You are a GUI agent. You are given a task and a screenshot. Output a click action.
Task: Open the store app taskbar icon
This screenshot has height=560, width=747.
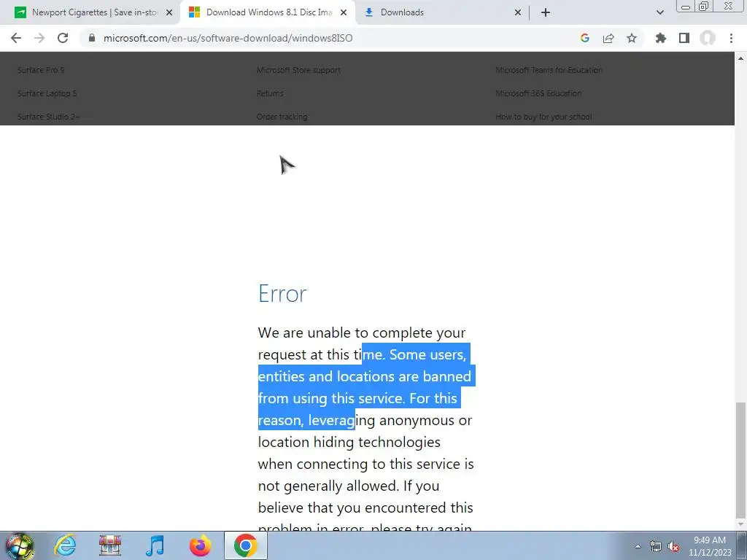pos(110,545)
